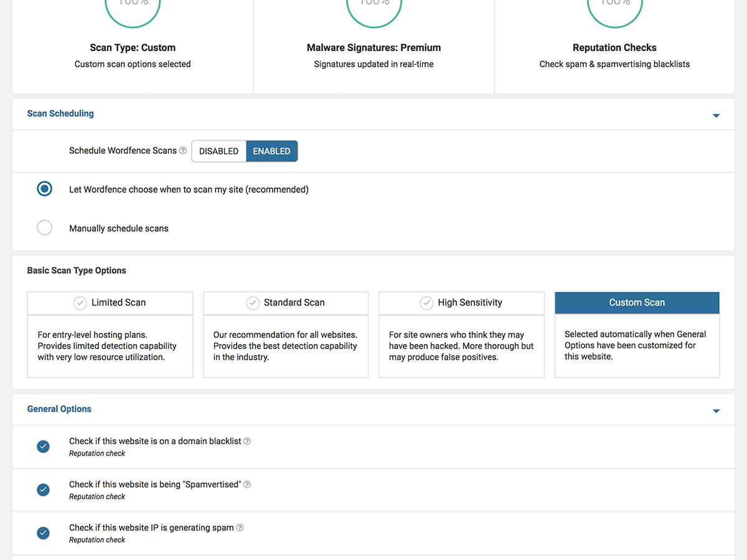Click the Scan Scheduling heading
Viewport: 747px width, 560px height.
[60, 113]
